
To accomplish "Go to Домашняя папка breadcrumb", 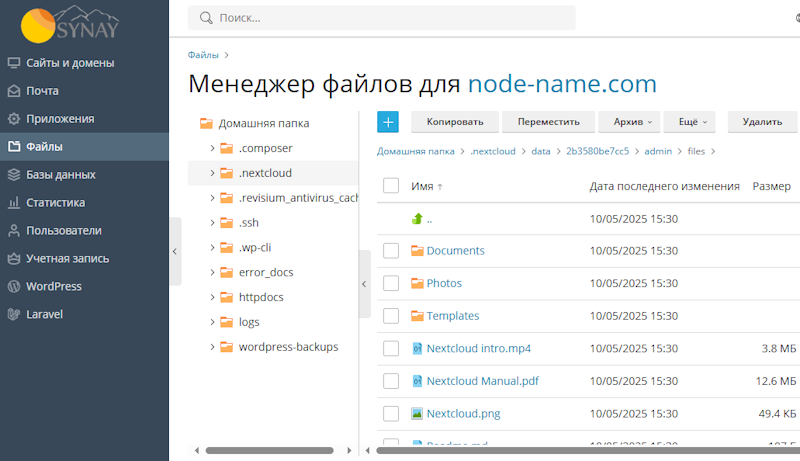I will (415, 151).
